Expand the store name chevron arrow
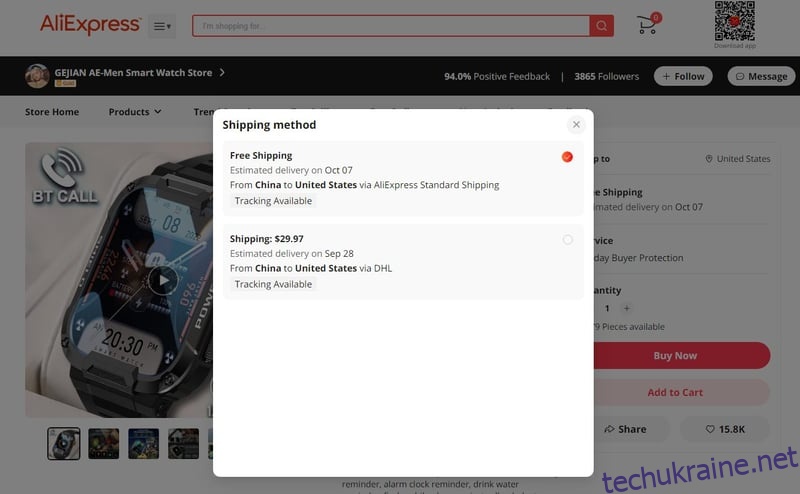Image resolution: width=800 pixels, height=494 pixels. click(x=222, y=72)
